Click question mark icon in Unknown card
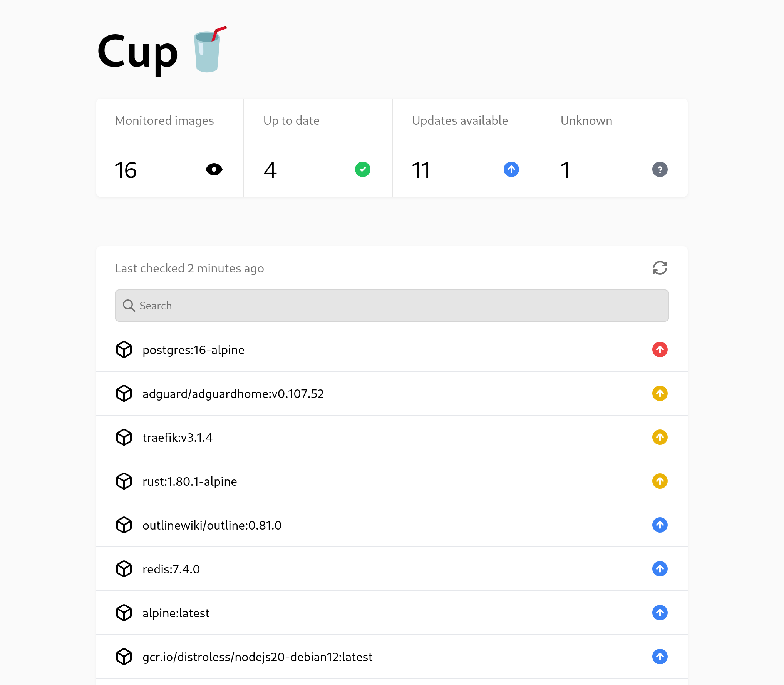784x685 pixels. tap(660, 169)
